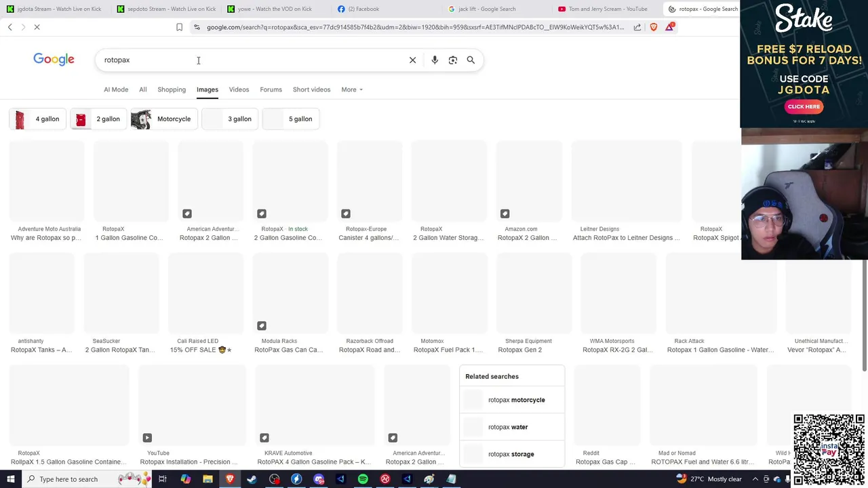Open the Brave Rewards triangle icon
Image resolution: width=868 pixels, height=488 pixels.
click(x=670, y=27)
